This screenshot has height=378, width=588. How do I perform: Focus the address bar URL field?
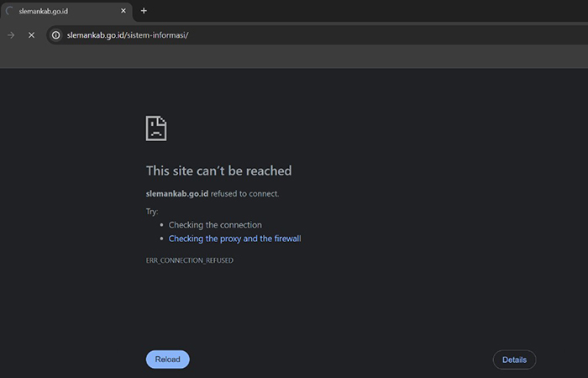coord(252,35)
